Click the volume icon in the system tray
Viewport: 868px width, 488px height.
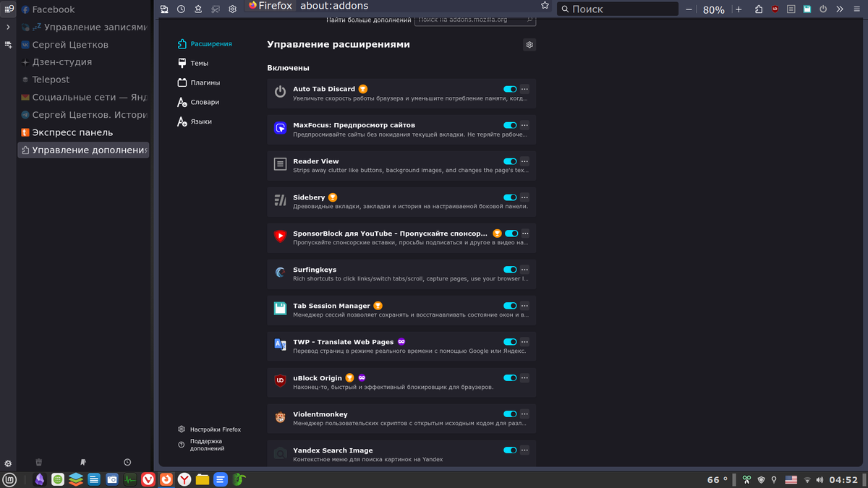(x=820, y=479)
